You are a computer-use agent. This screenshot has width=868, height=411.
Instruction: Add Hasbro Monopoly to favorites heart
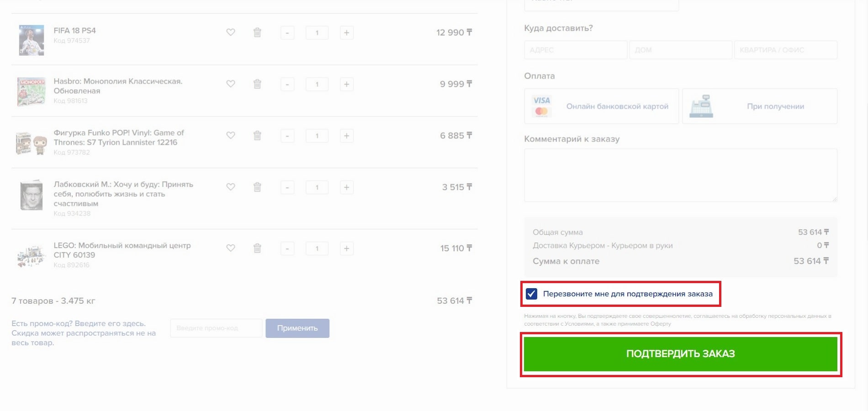click(231, 84)
